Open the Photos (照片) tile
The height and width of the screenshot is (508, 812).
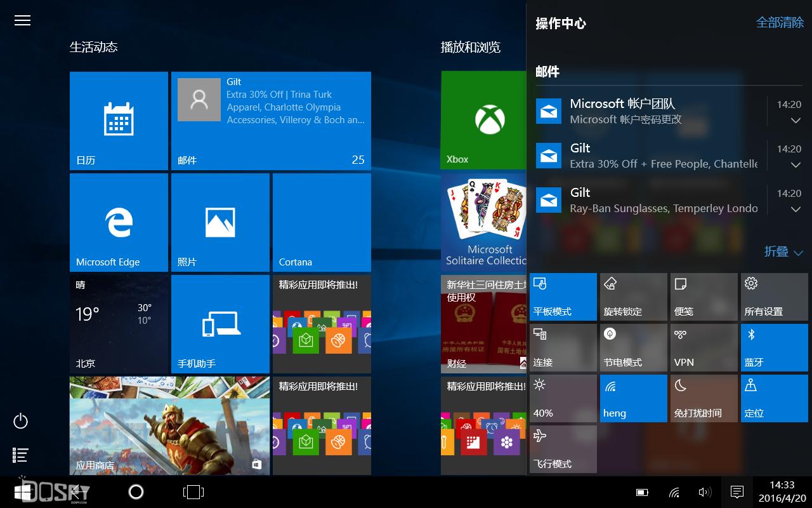pos(220,222)
